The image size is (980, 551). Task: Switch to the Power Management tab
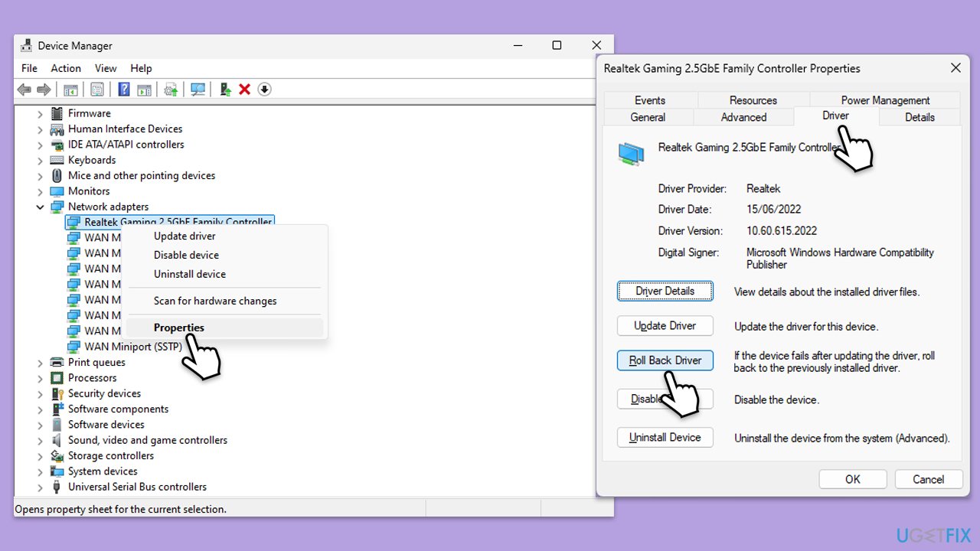pyautogui.click(x=885, y=100)
